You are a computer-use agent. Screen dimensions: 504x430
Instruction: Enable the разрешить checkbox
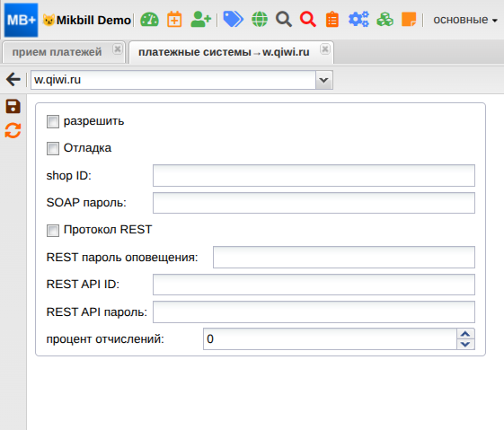(x=53, y=122)
